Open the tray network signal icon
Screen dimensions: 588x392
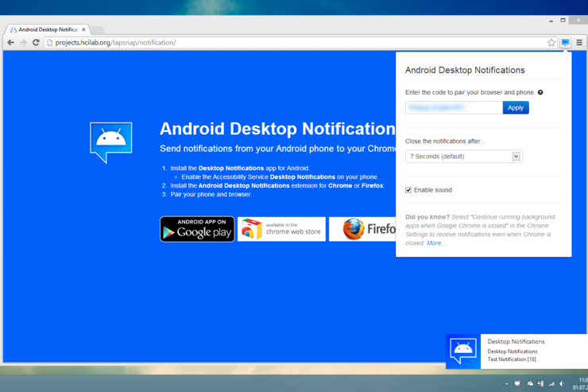point(551,383)
